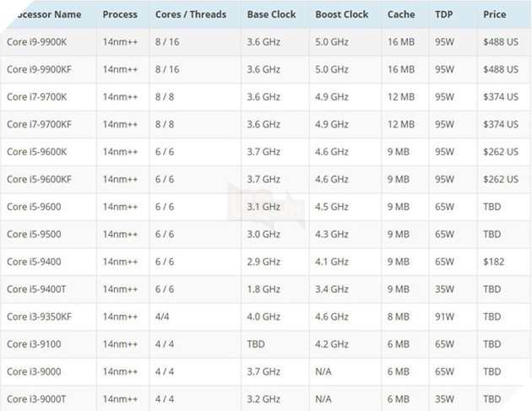This screenshot has height=411, width=532.
Task: Click the 4.9 GHz boost clock for i7-9700KF
Action: tap(332, 124)
